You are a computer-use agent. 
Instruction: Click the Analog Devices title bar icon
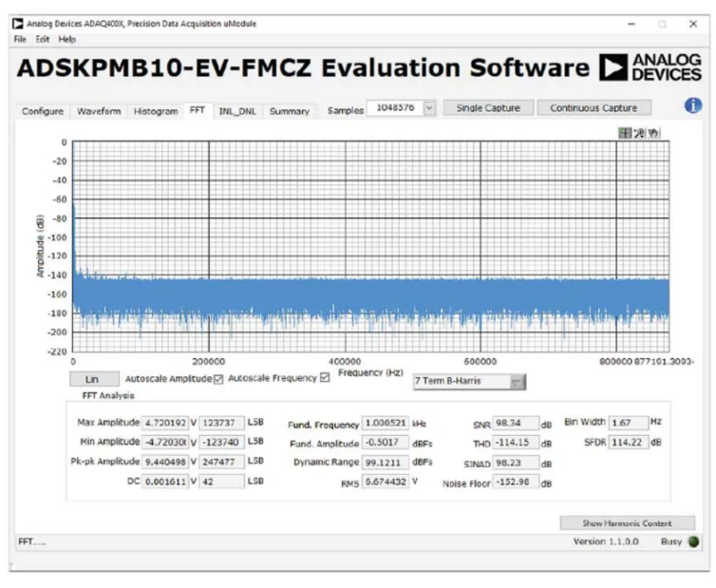pos(18,24)
